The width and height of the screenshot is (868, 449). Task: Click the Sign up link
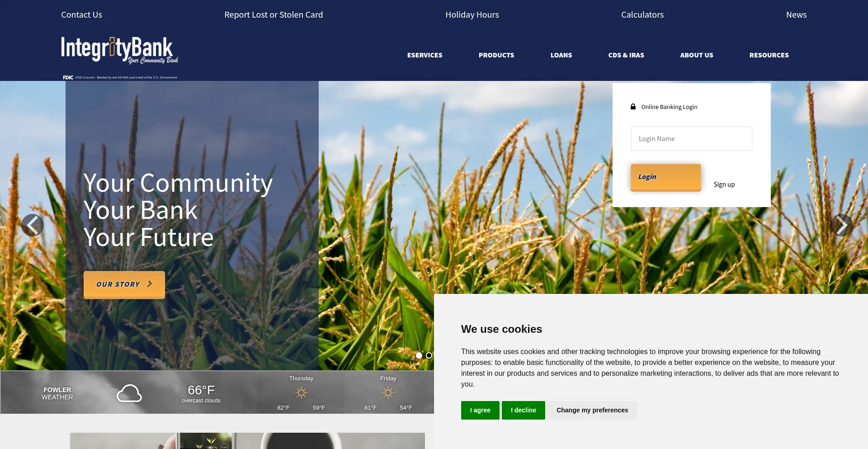(x=724, y=184)
